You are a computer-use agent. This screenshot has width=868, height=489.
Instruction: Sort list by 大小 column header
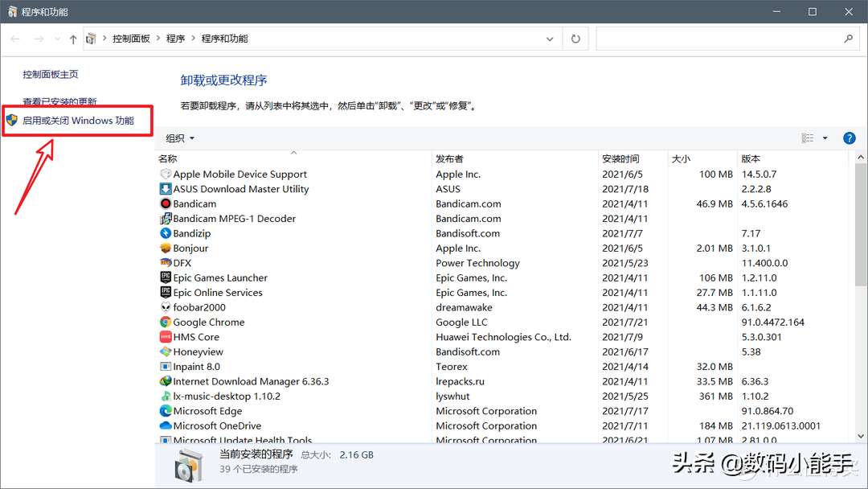[702, 159]
